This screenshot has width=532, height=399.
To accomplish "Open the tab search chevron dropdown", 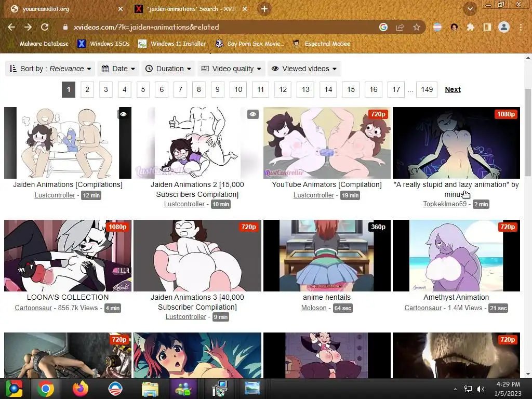I will pyautogui.click(x=470, y=9).
